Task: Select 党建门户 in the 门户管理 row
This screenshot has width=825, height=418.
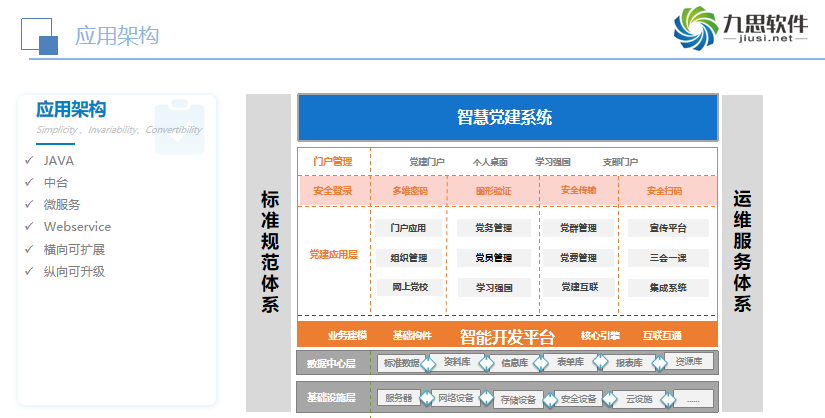Action: point(427,162)
